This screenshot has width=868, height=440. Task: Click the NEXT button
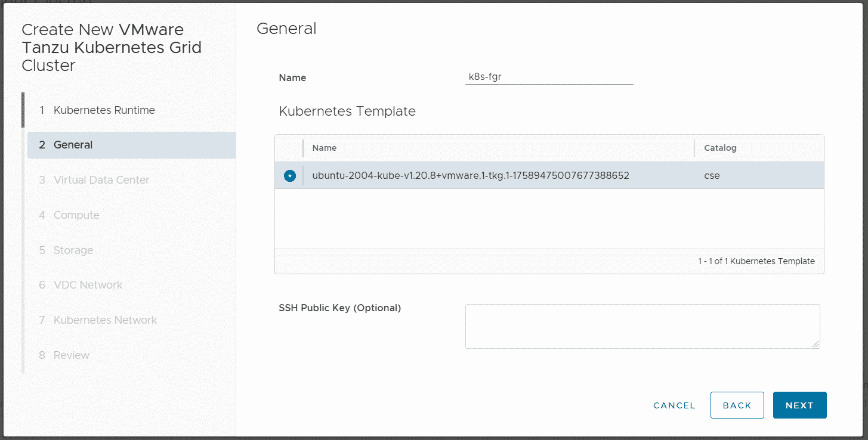pos(799,405)
